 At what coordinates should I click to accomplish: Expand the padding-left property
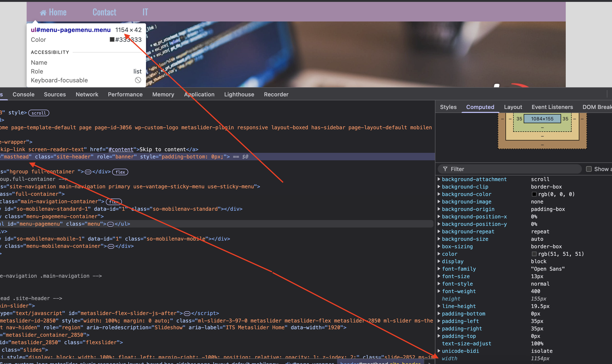pyautogui.click(x=439, y=321)
